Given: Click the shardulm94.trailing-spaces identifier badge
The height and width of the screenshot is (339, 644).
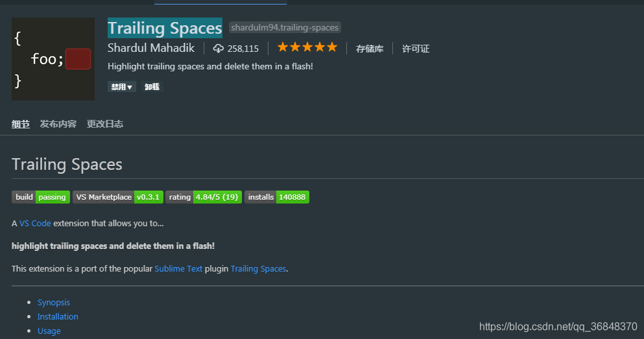Looking at the screenshot, I should [x=285, y=27].
